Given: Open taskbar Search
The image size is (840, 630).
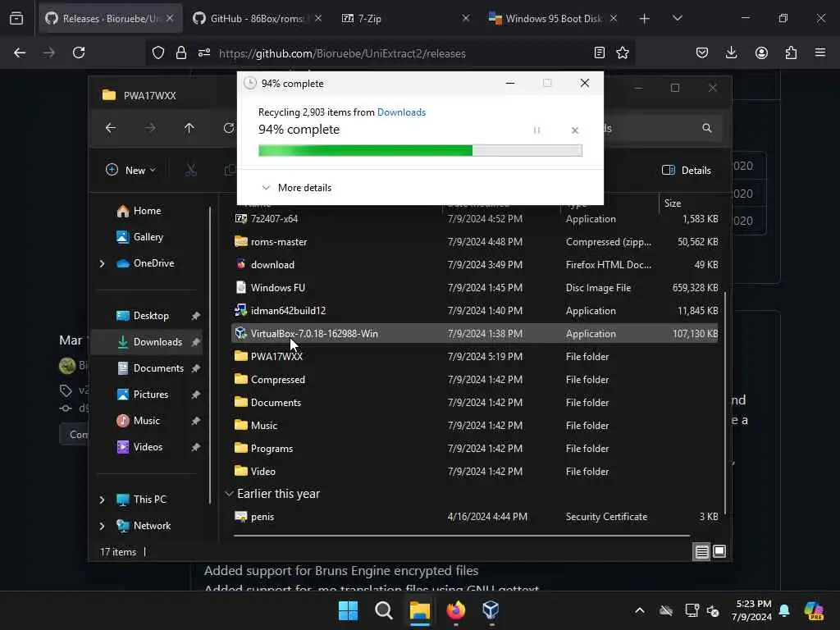Looking at the screenshot, I should click(x=384, y=610).
